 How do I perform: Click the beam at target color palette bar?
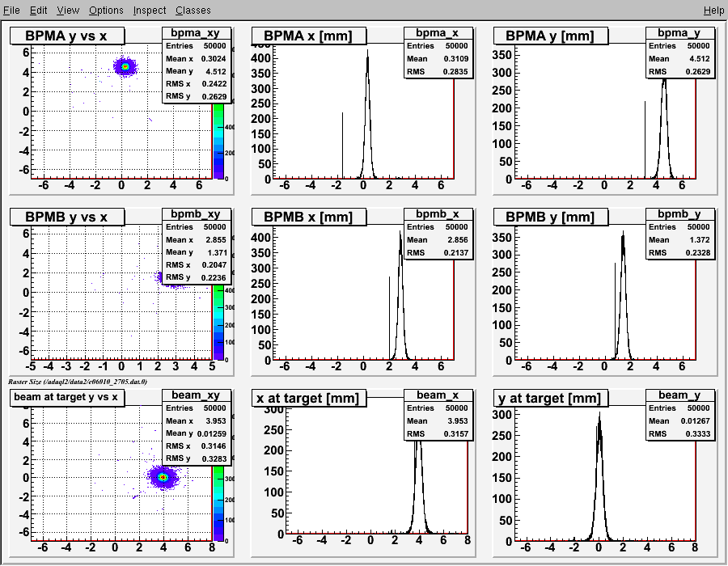point(218,504)
